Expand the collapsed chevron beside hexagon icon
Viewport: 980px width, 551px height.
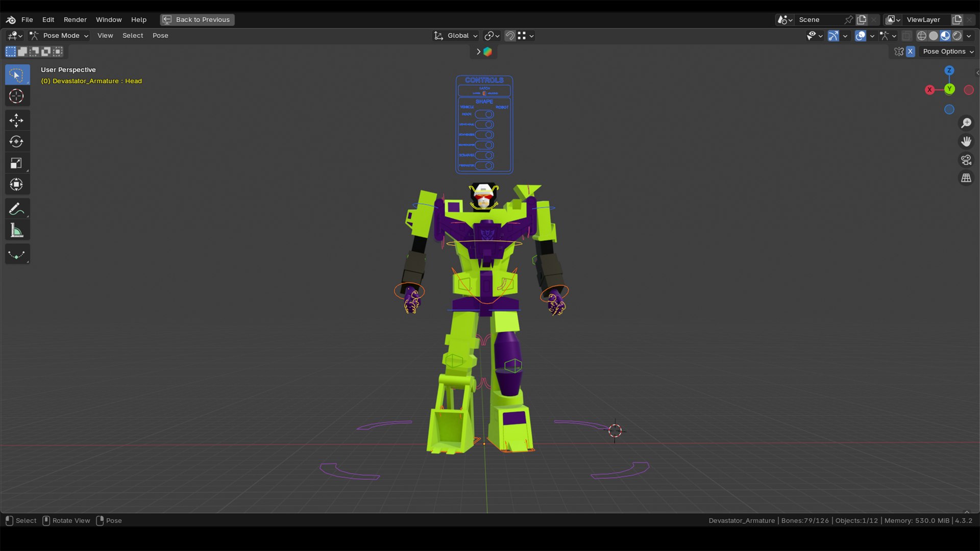tap(478, 52)
